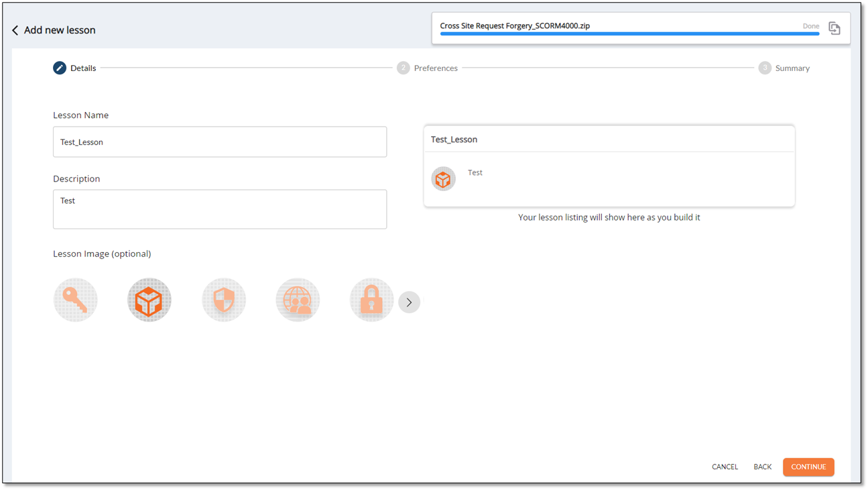Show more lesson images with right chevron
This screenshot has height=490, width=868.
[409, 302]
